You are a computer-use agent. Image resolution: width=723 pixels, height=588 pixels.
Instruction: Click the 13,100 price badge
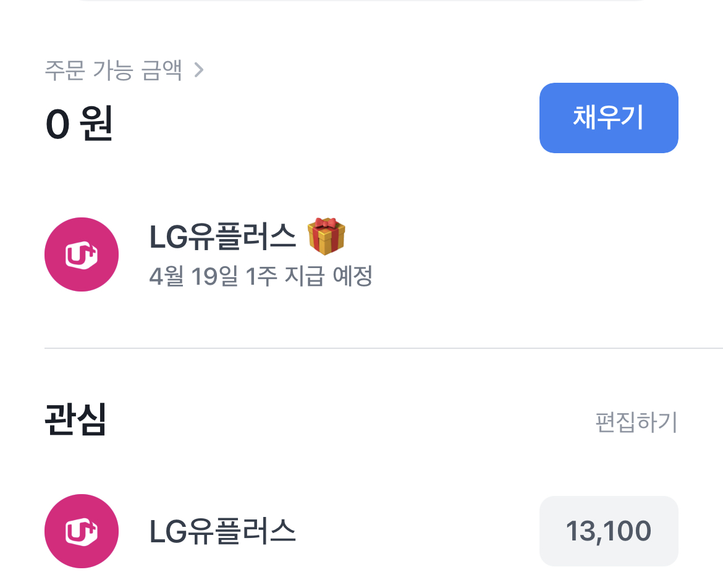[609, 531]
